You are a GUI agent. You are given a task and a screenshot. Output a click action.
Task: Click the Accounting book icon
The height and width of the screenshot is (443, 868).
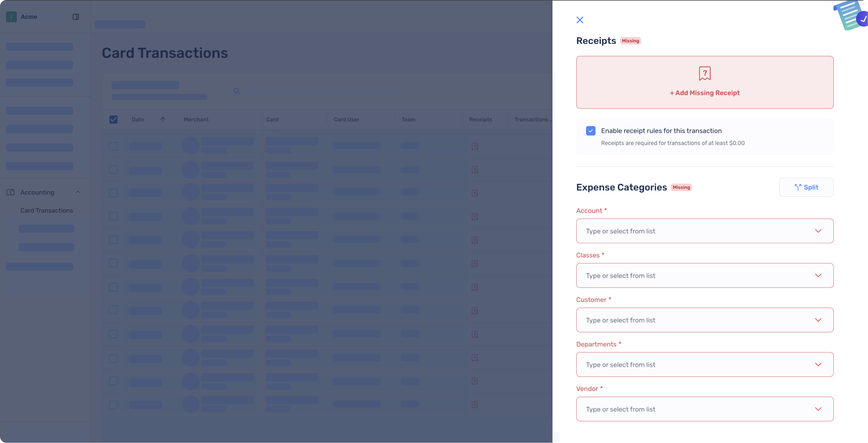click(11, 192)
